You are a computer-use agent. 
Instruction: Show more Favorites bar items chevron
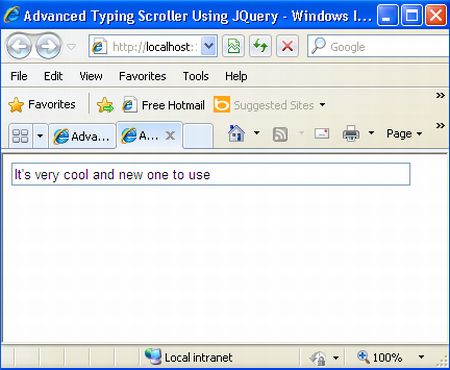pyautogui.click(x=440, y=96)
